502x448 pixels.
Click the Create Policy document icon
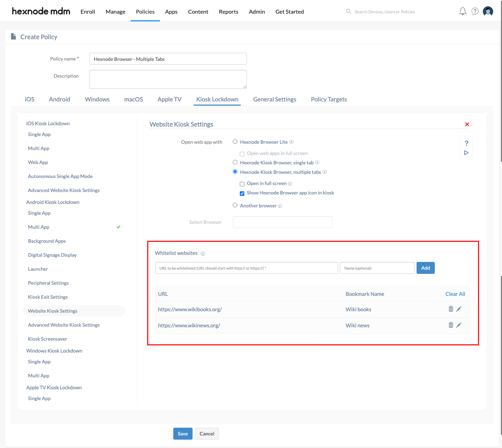pyautogui.click(x=13, y=36)
